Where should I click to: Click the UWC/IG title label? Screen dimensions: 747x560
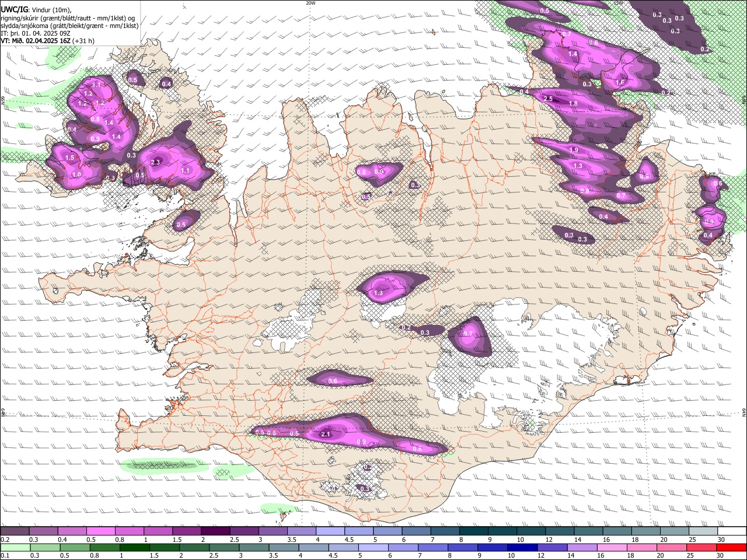(x=14, y=10)
